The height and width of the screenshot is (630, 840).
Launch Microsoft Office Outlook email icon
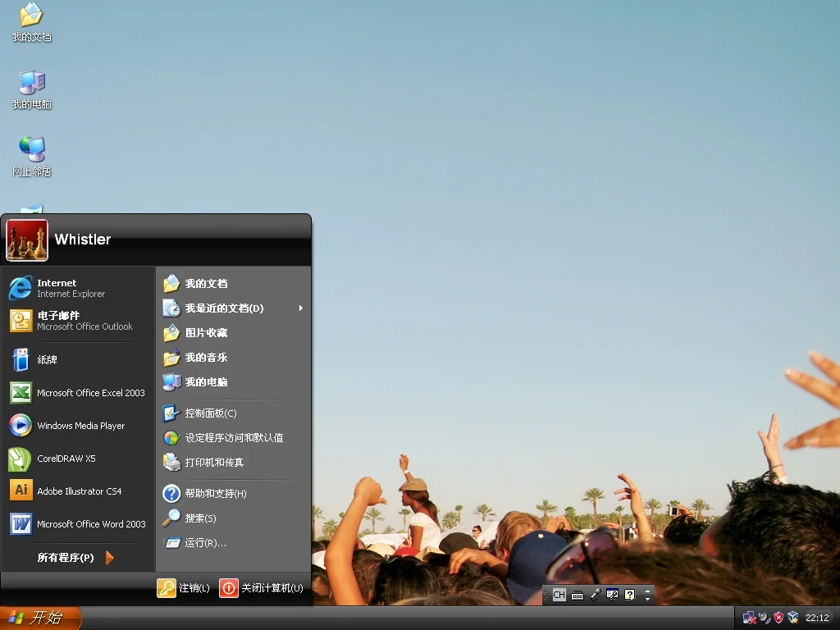[21, 321]
